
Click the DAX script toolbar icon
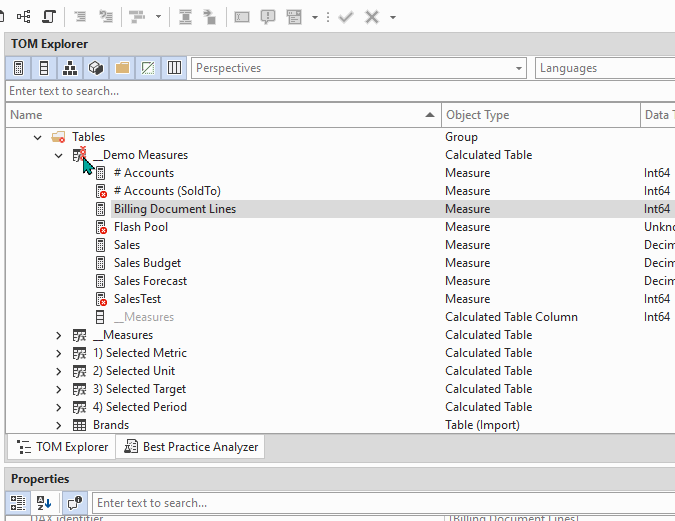[x=49, y=17]
